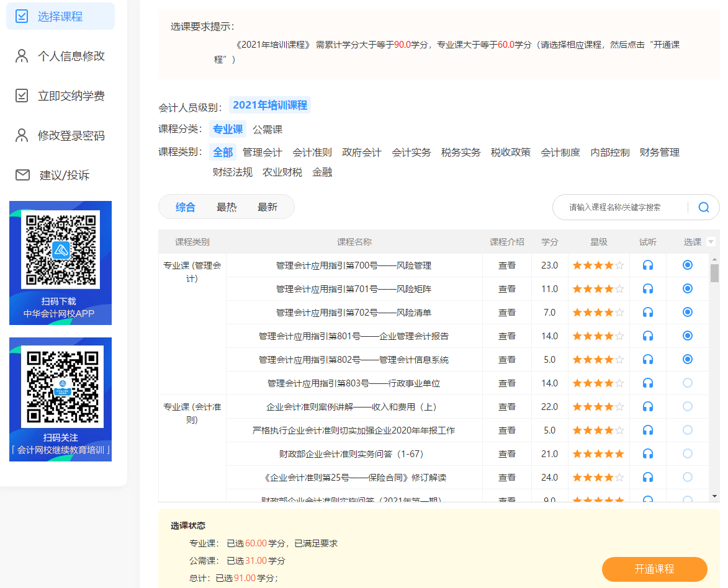
Task: Click the search magnifier icon
Action: click(x=703, y=207)
